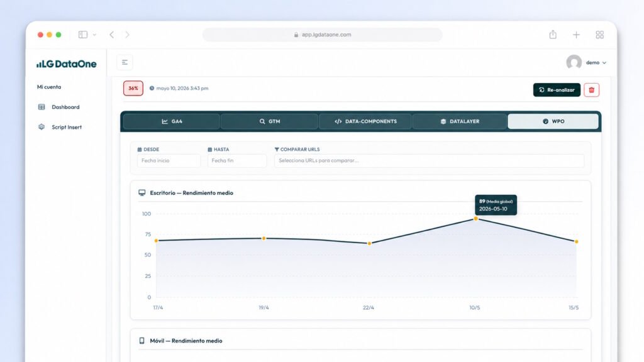644x362 pixels.
Task: Switch to the GTM tab
Action: click(x=269, y=121)
